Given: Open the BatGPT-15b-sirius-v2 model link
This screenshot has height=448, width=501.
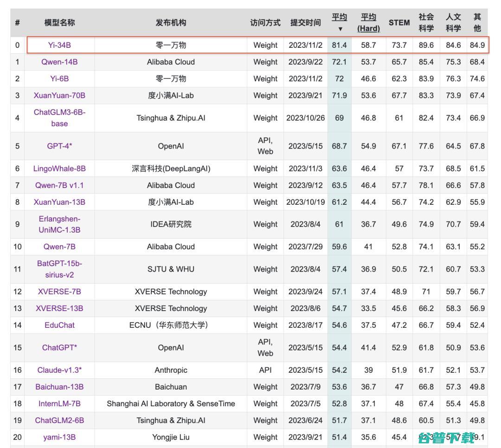Looking at the screenshot, I should coord(59,269).
